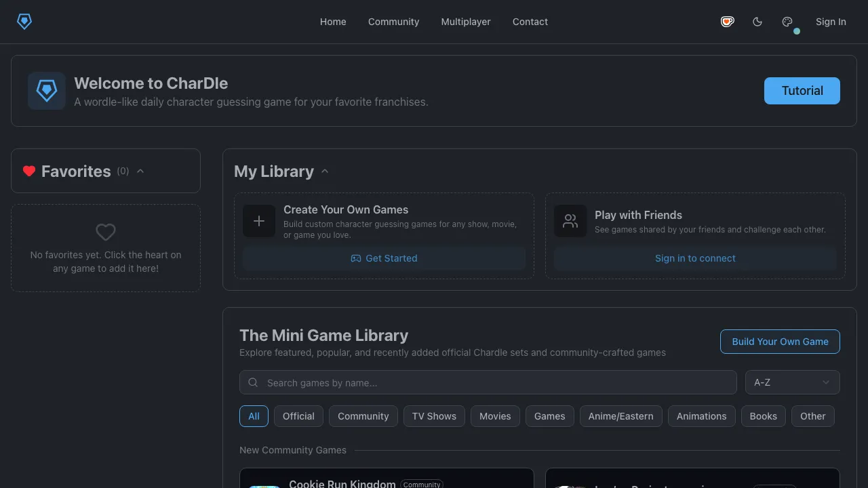Click the No favorites yet message

(x=106, y=262)
